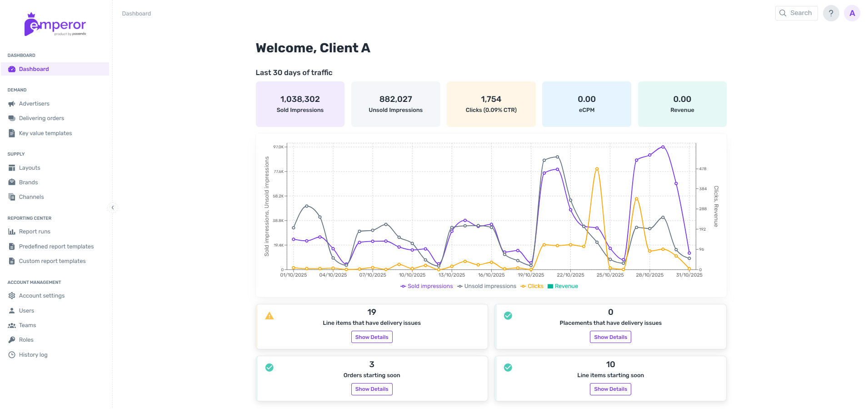The width and height of the screenshot is (868, 409).
Task: Open the user avatar menu
Action: pyautogui.click(x=852, y=13)
